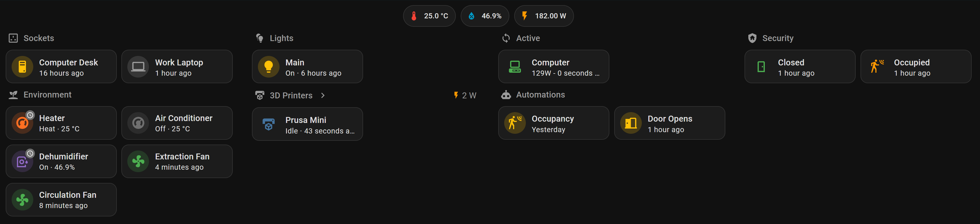The height and width of the screenshot is (224, 980).
Task: Click the humidity droplet icon showing 46.9%
Action: (472, 16)
